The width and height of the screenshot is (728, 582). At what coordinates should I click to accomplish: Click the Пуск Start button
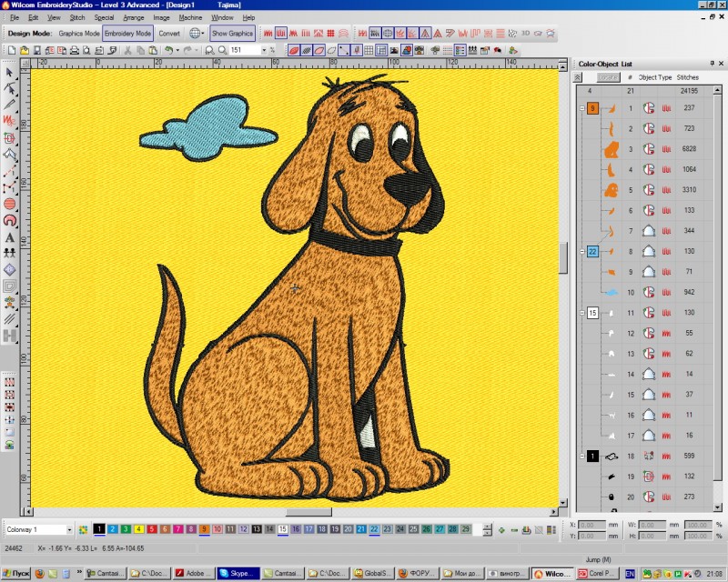15,574
